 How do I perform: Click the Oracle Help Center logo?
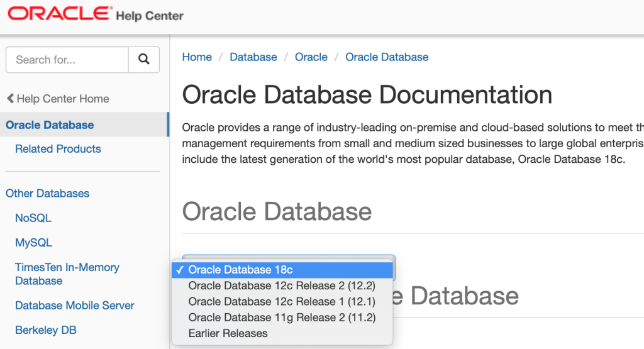coord(96,15)
